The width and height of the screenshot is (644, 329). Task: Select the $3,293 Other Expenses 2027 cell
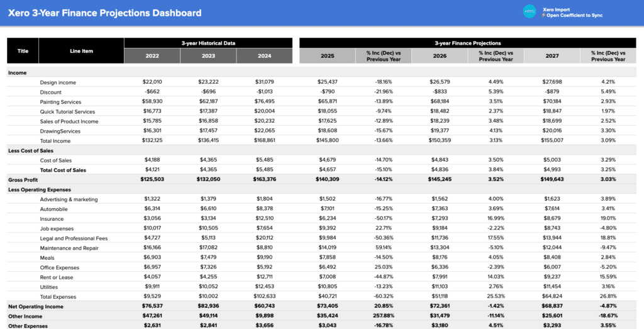coord(552,326)
